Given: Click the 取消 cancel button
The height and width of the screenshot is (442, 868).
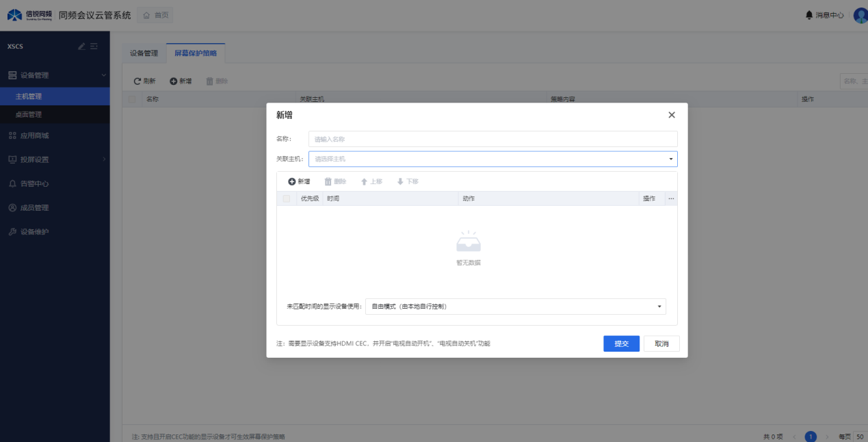Looking at the screenshot, I should coord(661,343).
